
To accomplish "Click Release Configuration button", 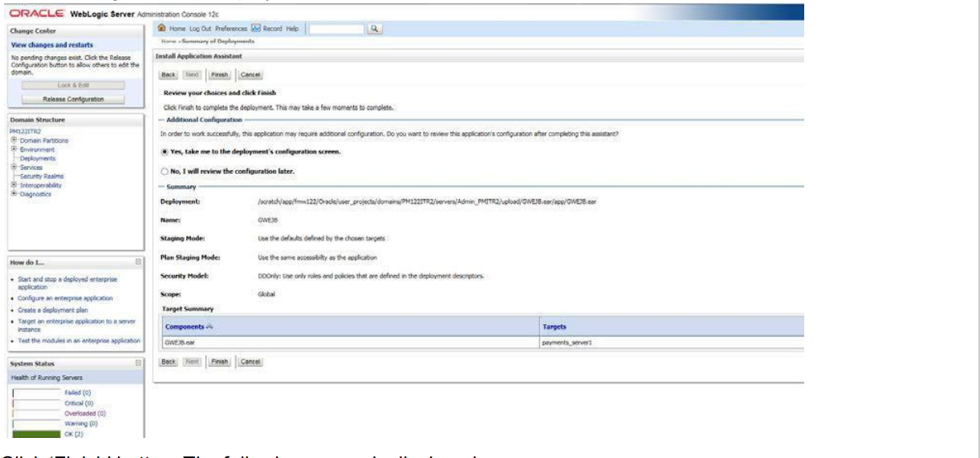I will click(73, 99).
